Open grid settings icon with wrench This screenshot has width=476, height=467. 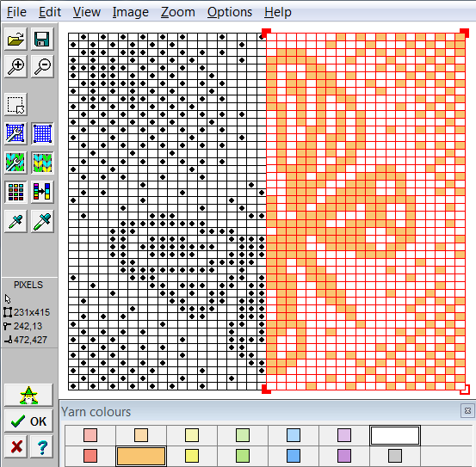tap(15, 133)
